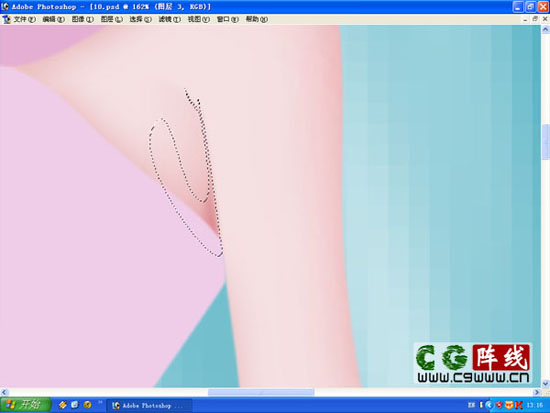Open the 图层 (Layer) menu
The width and height of the screenshot is (550, 413).
point(112,20)
